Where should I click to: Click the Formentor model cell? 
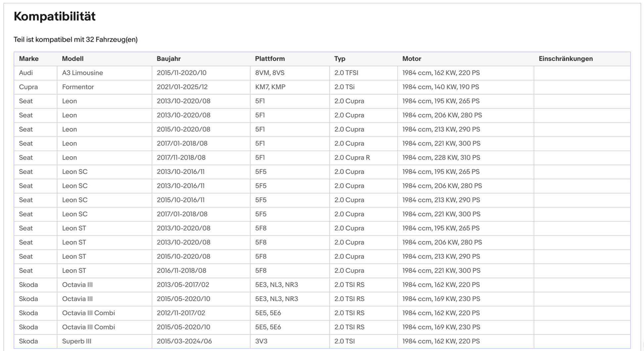(x=78, y=87)
